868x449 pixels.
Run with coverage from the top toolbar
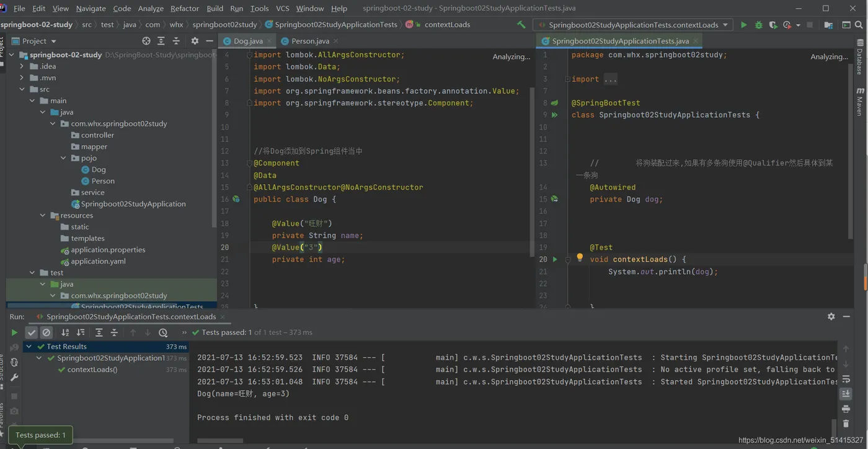773,25
